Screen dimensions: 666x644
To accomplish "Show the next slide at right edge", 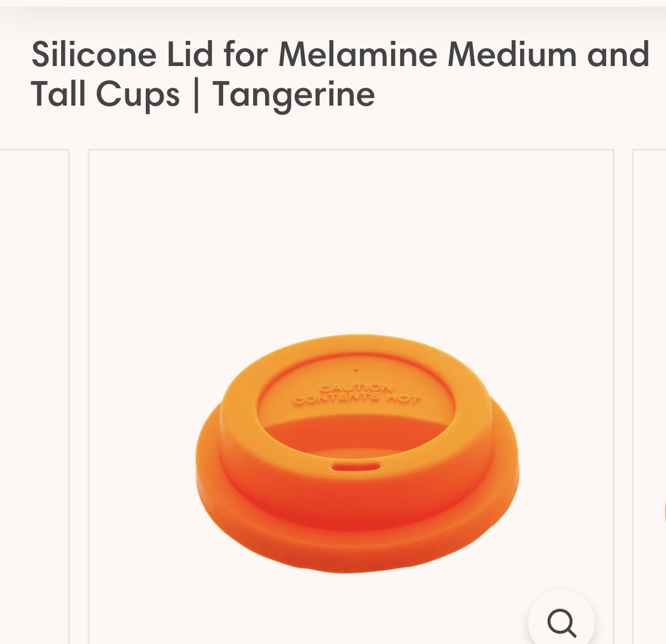I will tap(649, 396).
